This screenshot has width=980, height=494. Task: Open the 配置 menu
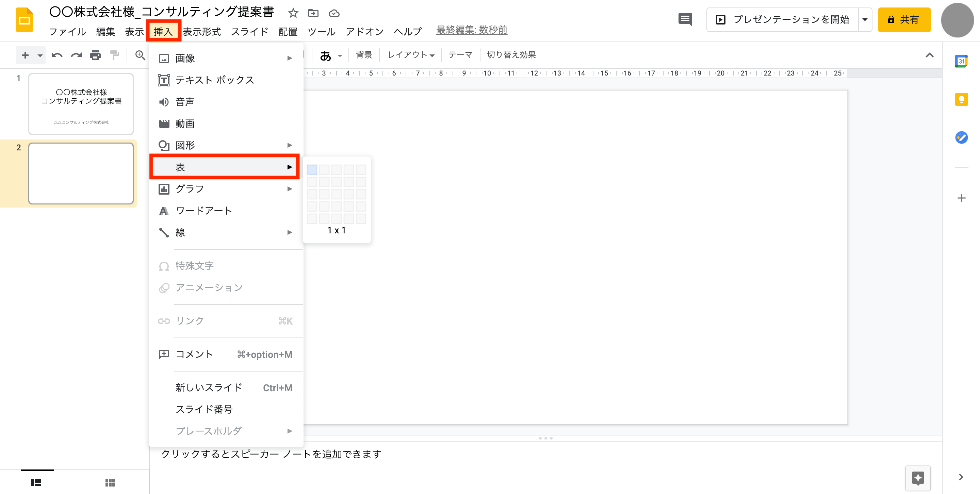pyautogui.click(x=288, y=32)
